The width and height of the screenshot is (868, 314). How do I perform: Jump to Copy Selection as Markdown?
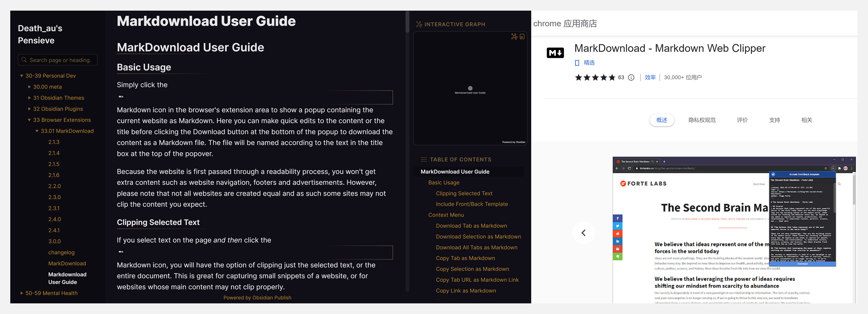[472, 269]
